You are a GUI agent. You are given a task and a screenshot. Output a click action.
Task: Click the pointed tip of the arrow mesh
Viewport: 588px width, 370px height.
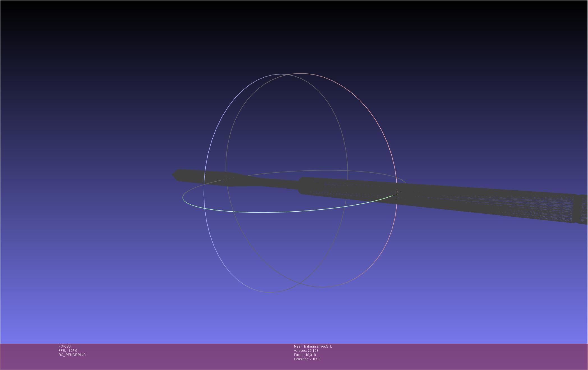174,175
